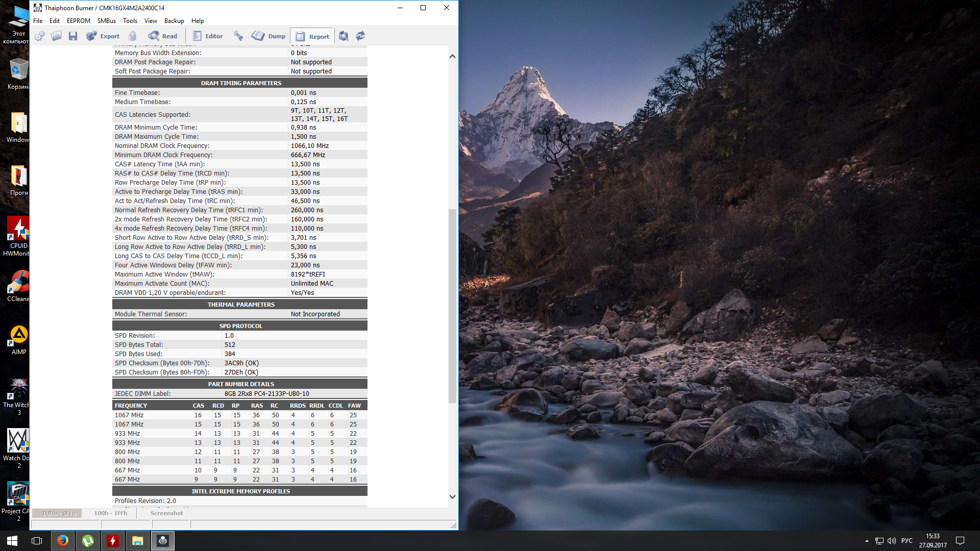Click the refresh arrows toolbar icon
980x551 pixels.
click(x=360, y=36)
